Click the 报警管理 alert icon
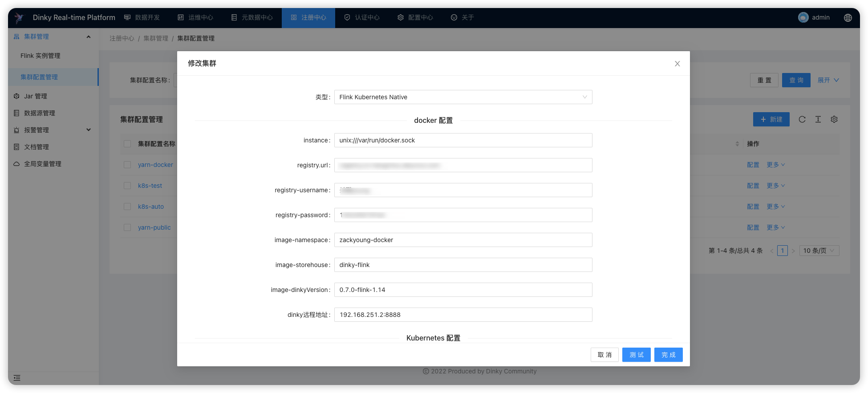Image resolution: width=868 pixels, height=393 pixels. click(16, 130)
